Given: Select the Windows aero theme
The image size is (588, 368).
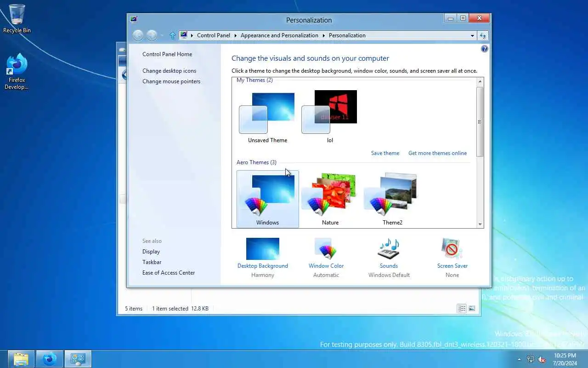Looking at the screenshot, I should tap(267, 199).
